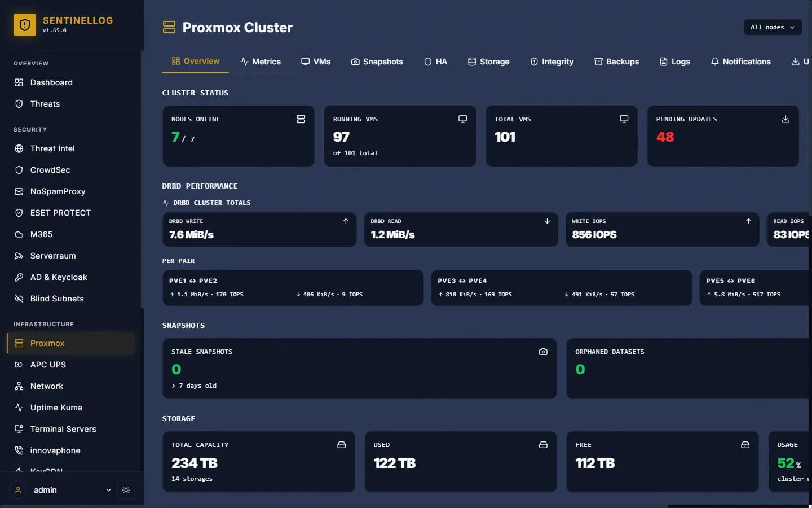
Task: Click the download icon in Pending Updates card
Action: click(x=785, y=119)
